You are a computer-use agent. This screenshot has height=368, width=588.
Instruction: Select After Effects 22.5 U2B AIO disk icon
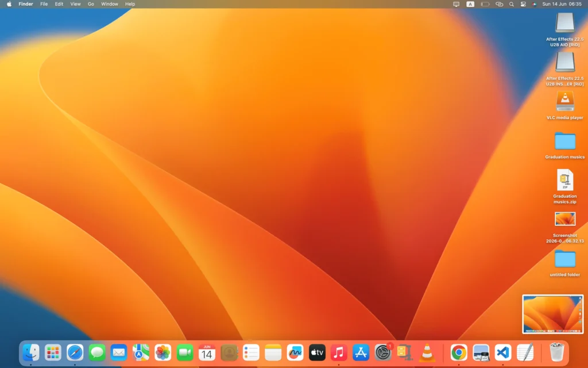click(x=565, y=23)
